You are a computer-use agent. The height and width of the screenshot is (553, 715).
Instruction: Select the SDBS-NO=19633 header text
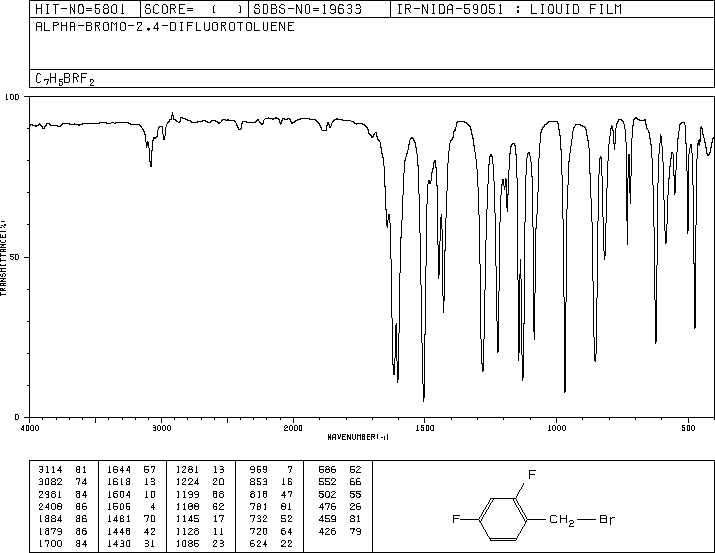click(307, 10)
